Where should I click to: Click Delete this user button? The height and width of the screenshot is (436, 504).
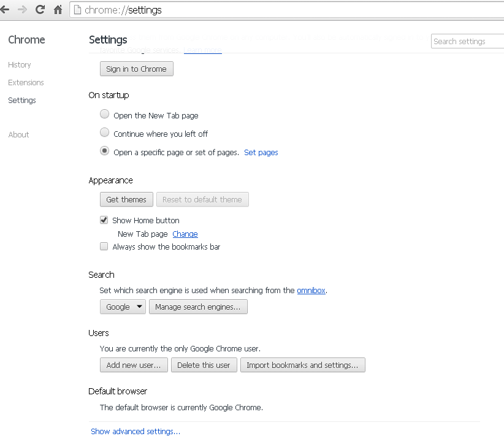204,365
